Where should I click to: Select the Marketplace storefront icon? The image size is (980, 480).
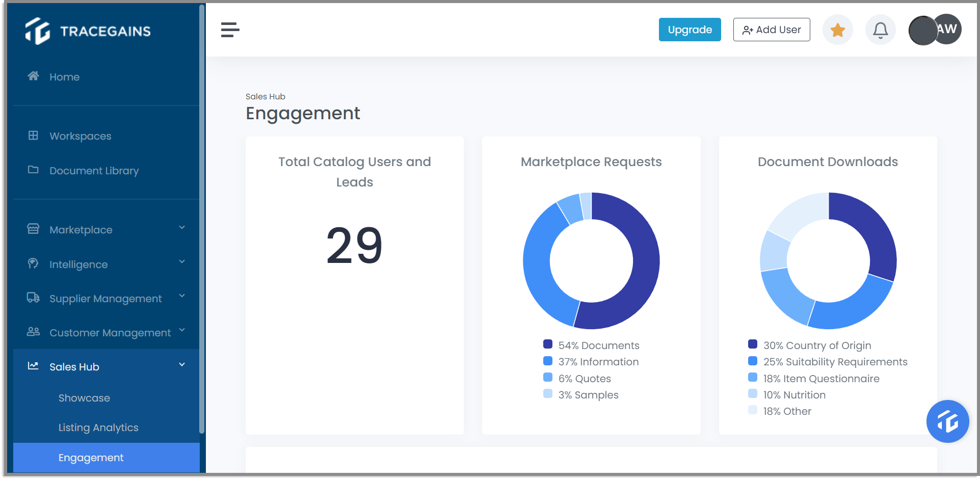(x=33, y=229)
